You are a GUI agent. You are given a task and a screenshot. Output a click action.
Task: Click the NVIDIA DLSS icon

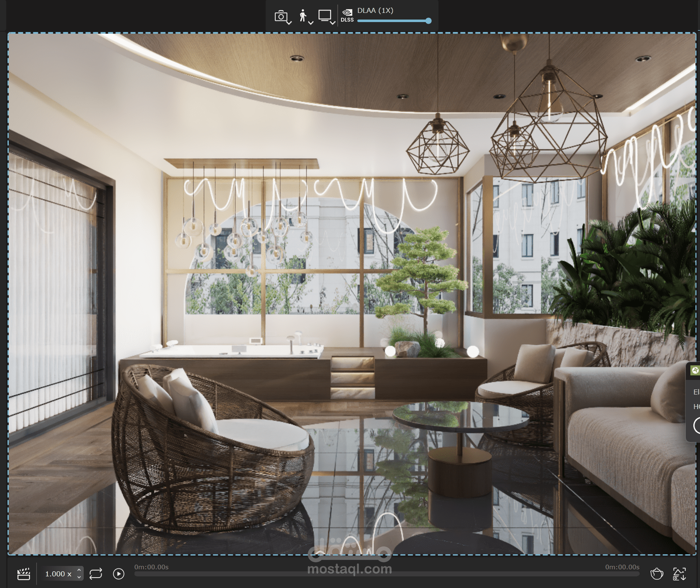[x=347, y=15]
